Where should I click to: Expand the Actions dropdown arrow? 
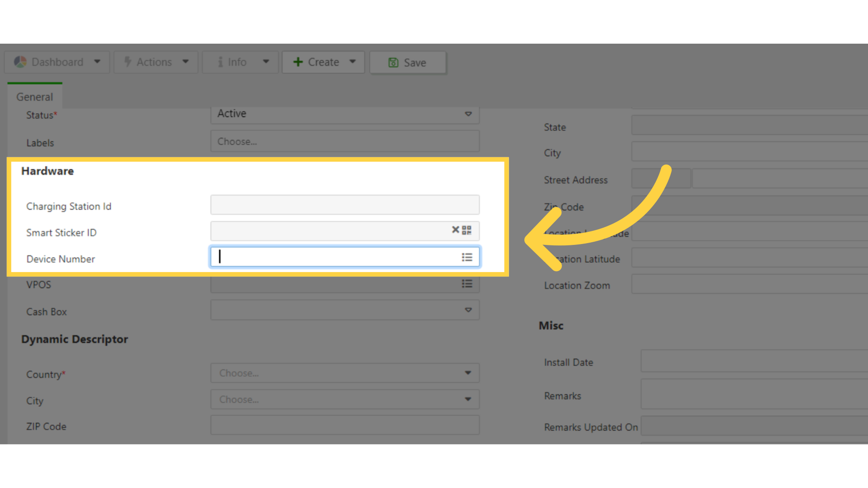186,62
